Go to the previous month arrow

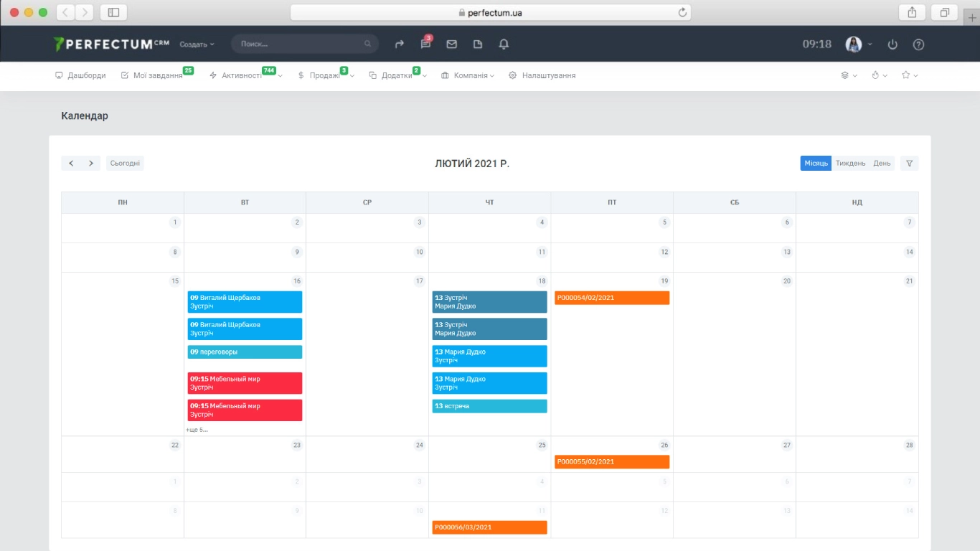pos(71,164)
